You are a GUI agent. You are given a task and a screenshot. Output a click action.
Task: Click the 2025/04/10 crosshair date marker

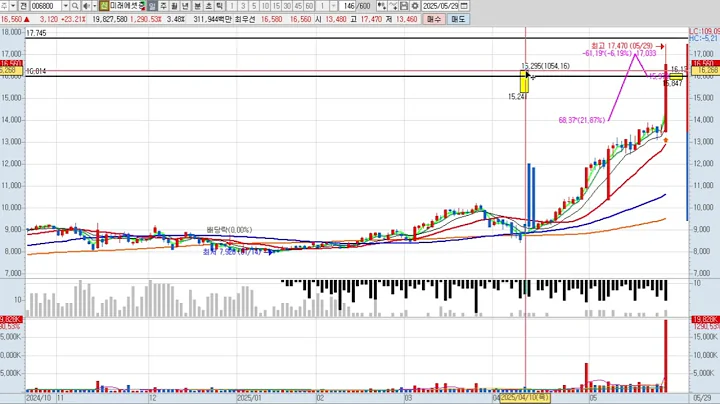(524, 398)
